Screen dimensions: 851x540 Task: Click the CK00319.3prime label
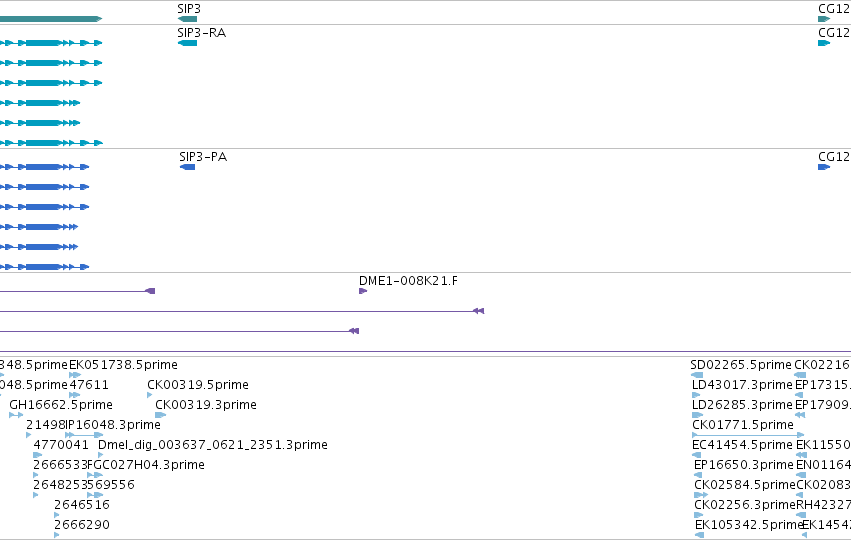click(x=206, y=405)
